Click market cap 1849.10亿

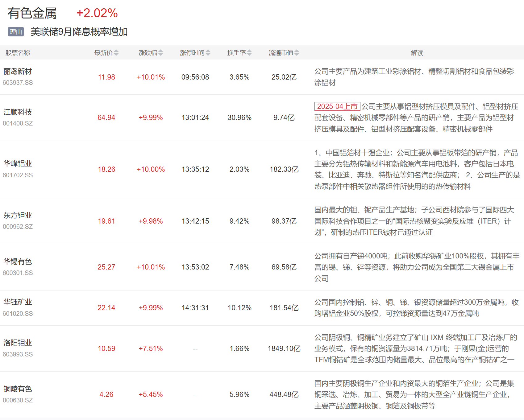(284, 348)
